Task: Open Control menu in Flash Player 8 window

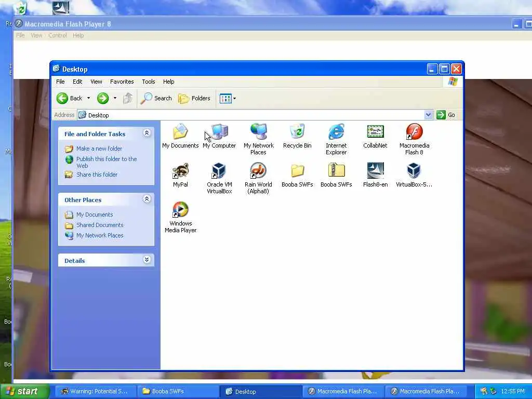Action: [x=57, y=35]
